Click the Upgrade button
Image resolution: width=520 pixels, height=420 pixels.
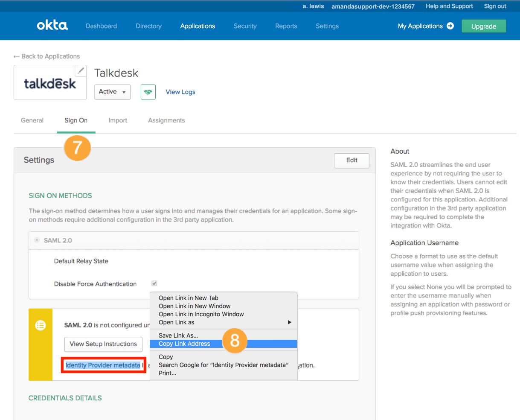coord(484,26)
